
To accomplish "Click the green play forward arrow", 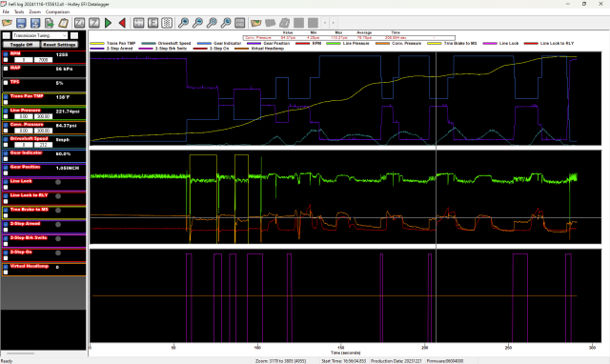I will (108, 23).
